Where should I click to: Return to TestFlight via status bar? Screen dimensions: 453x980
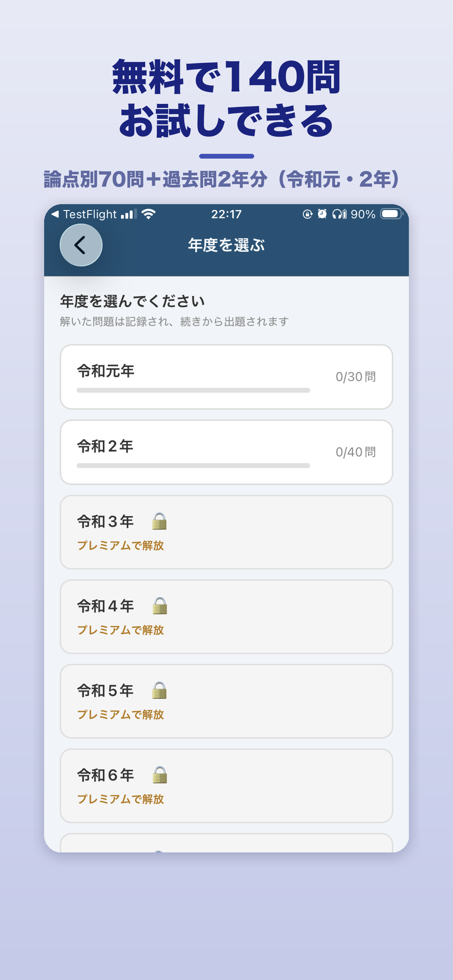click(x=84, y=214)
